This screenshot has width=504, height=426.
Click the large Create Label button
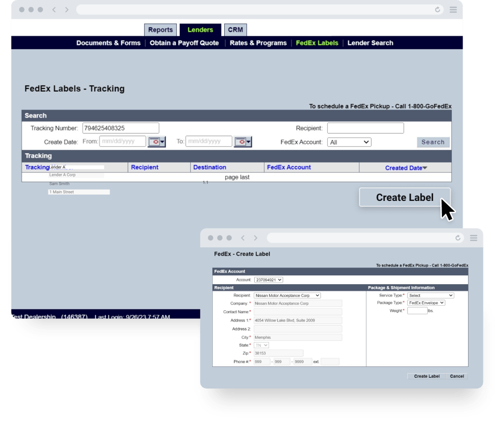(404, 197)
